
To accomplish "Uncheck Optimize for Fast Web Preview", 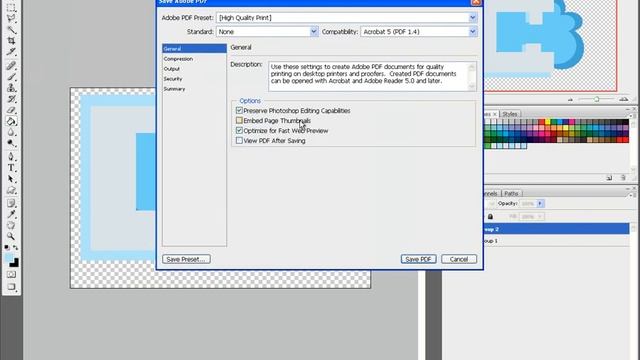I will pos(239,131).
